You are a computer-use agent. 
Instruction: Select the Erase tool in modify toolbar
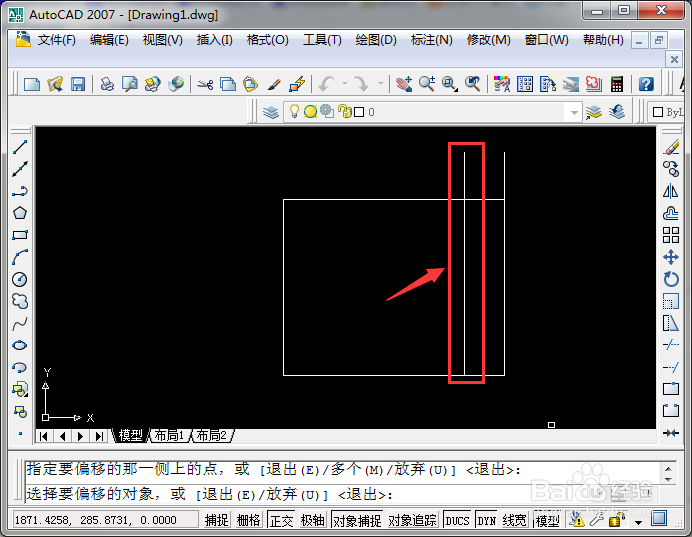tap(671, 147)
